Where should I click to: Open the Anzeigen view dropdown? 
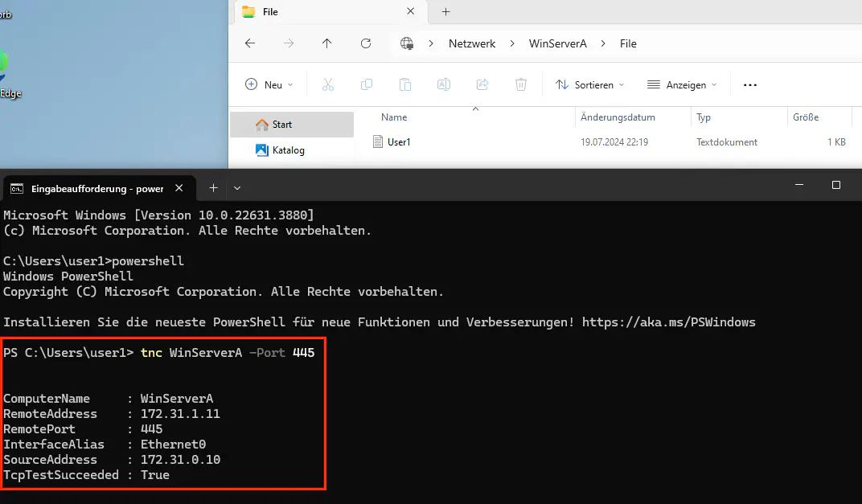coord(682,84)
